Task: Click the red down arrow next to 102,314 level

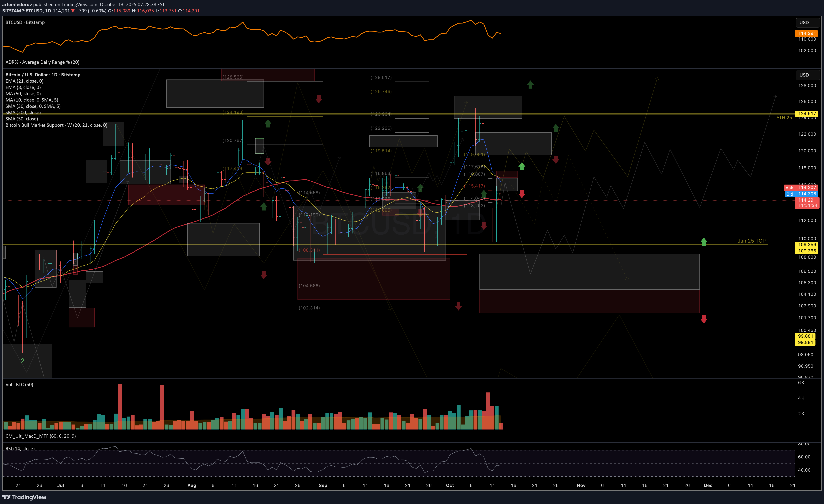Action: click(x=458, y=306)
